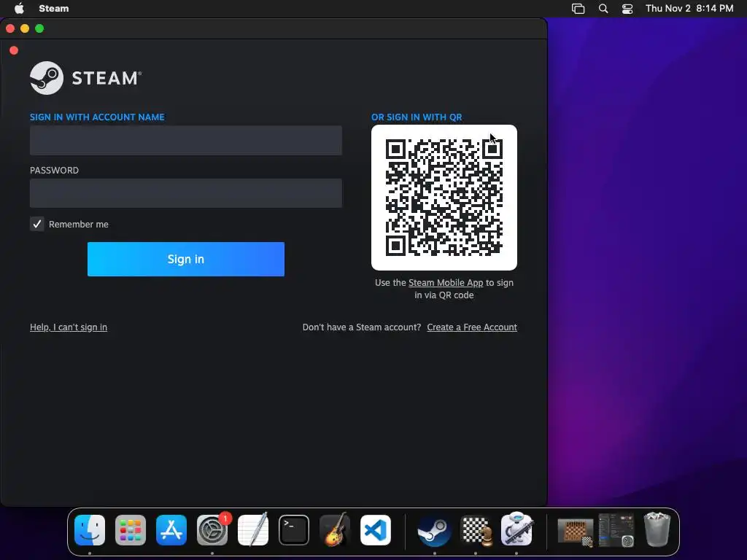The width and height of the screenshot is (747, 560).
Task: Open Terminal from the Dock
Action: [x=294, y=530]
